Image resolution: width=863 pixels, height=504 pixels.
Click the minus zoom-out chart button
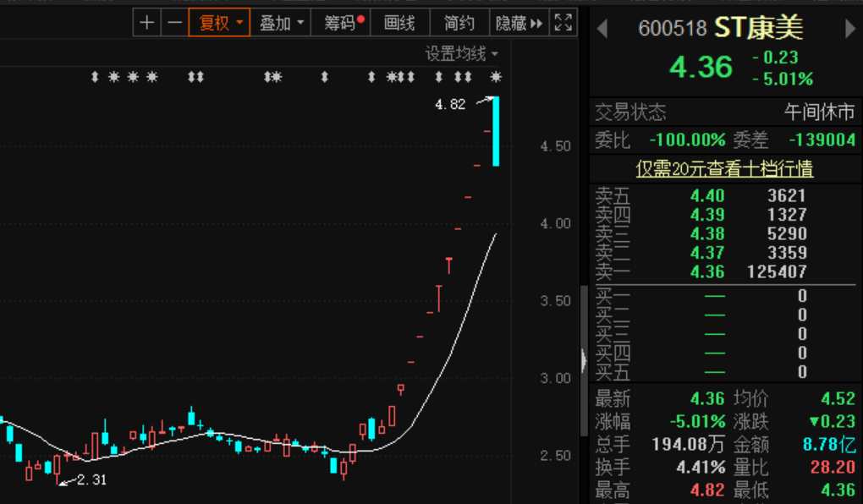click(x=174, y=23)
